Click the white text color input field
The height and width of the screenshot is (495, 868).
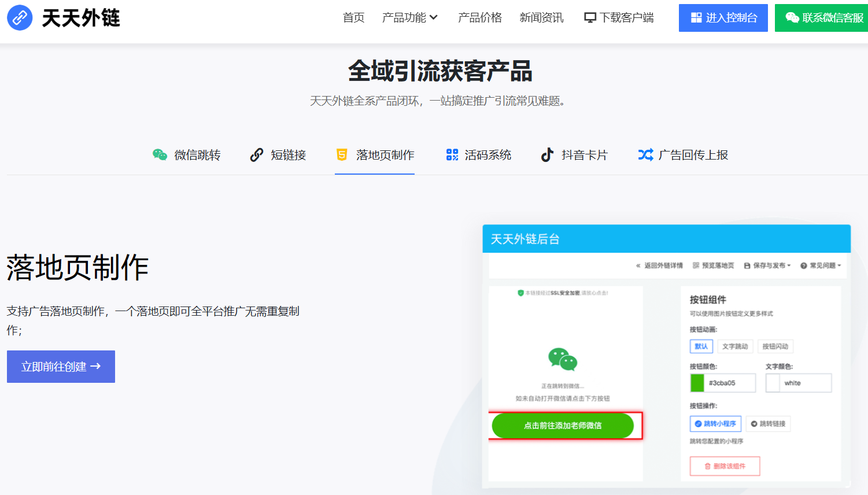pyautogui.click(x=806, y=383)
